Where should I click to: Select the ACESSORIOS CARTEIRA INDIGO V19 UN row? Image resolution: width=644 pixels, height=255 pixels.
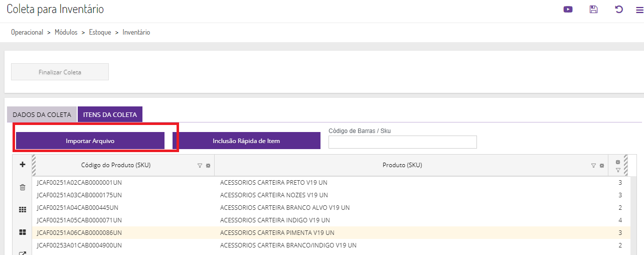point(275,220)
